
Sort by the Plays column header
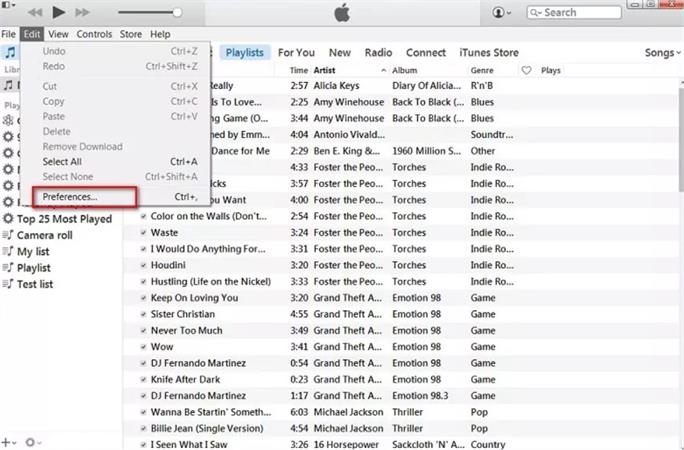click(551, 70)
